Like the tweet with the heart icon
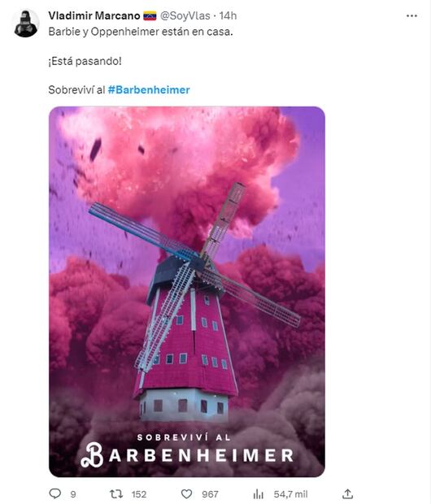 pyautogui.click(x=186, y=493)
